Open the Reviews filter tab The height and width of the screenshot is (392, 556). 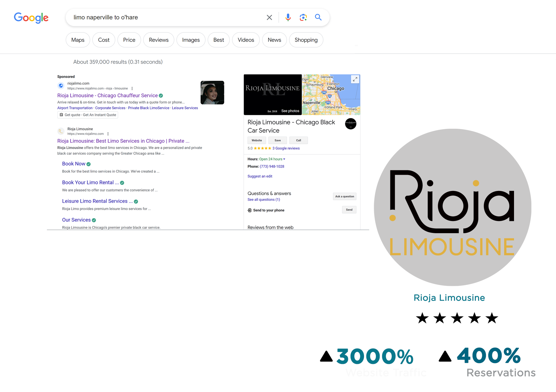(159, 40)
